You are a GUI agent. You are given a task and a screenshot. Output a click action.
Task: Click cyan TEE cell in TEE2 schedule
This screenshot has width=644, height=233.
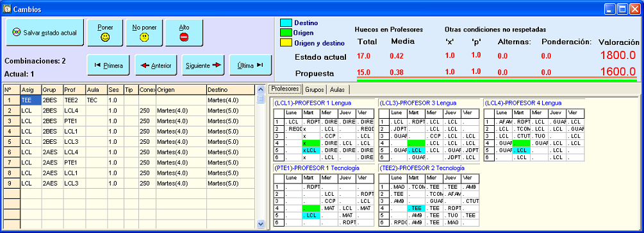coord(416,209)
